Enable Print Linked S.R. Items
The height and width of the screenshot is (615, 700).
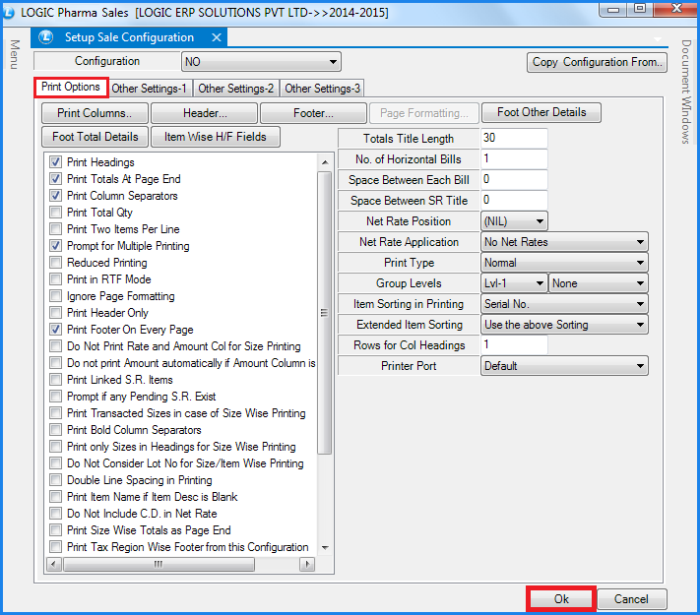point(56,380)
